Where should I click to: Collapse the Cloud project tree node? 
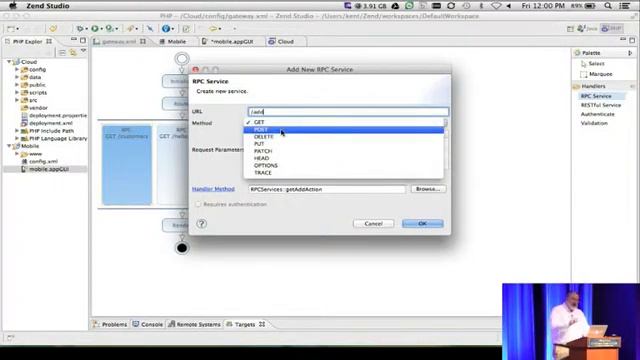[x=9, y=62]
